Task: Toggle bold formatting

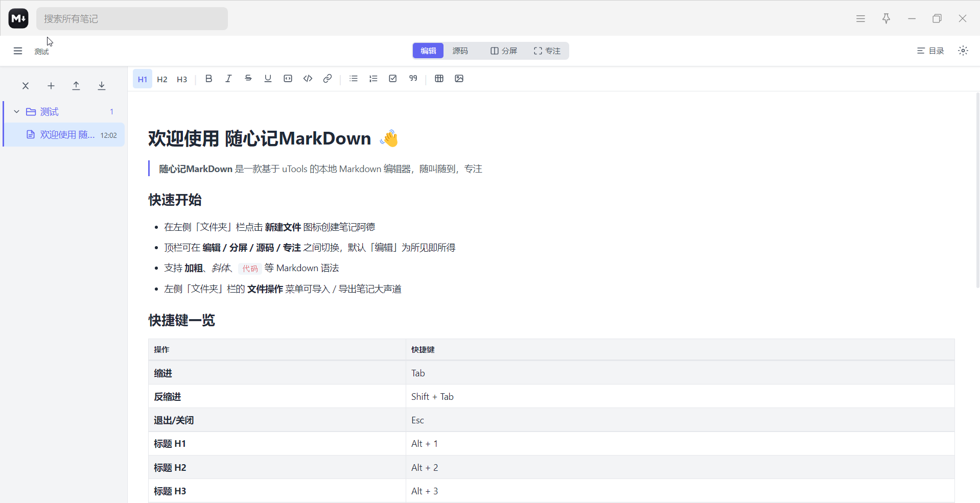Action: 208,79
